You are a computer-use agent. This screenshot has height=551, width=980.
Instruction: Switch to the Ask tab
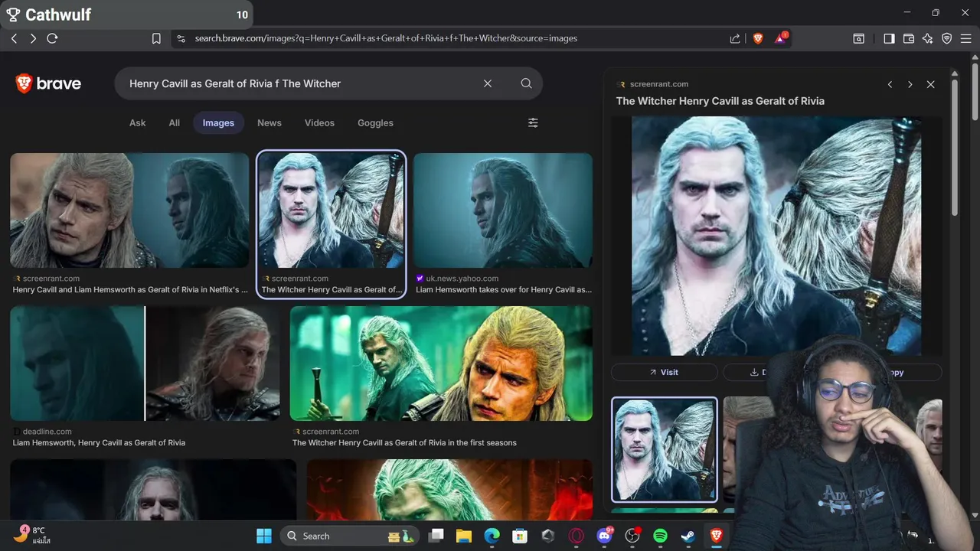[137, 122]
